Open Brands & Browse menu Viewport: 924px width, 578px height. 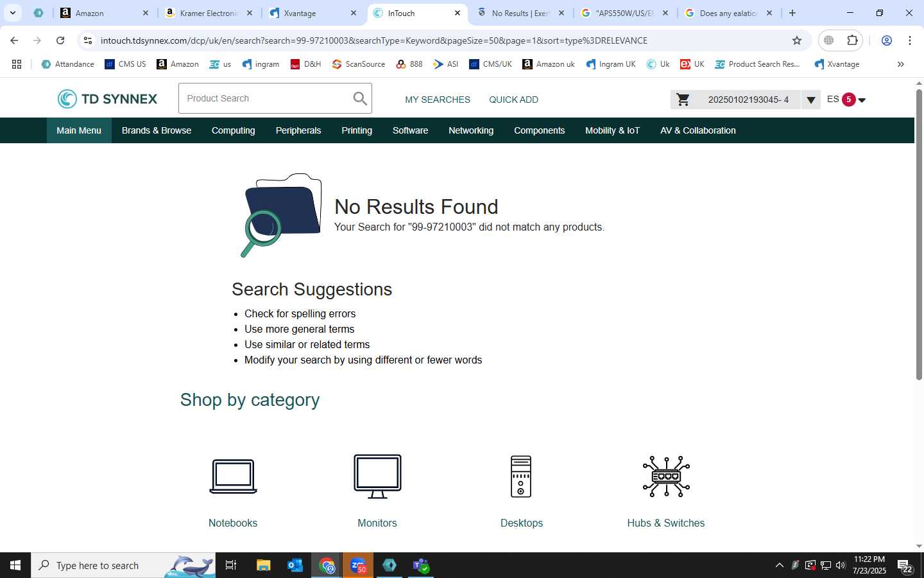point(157,130)
